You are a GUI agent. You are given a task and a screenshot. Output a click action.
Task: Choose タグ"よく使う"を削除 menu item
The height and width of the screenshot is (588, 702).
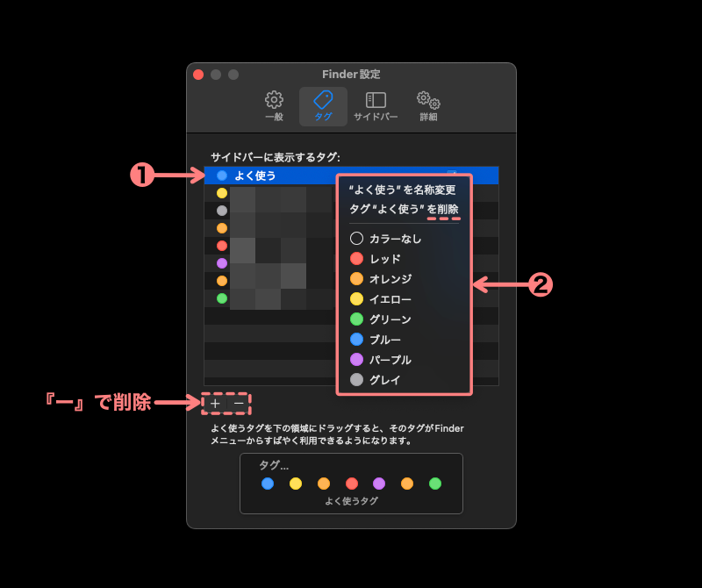pos(404,209)
